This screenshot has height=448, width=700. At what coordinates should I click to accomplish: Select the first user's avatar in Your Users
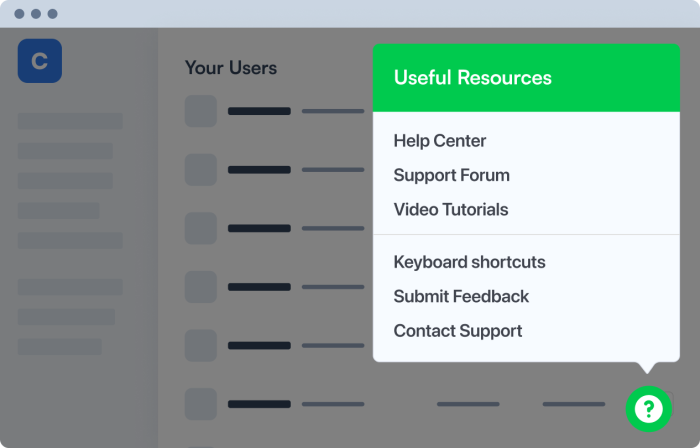pos(201,111)
